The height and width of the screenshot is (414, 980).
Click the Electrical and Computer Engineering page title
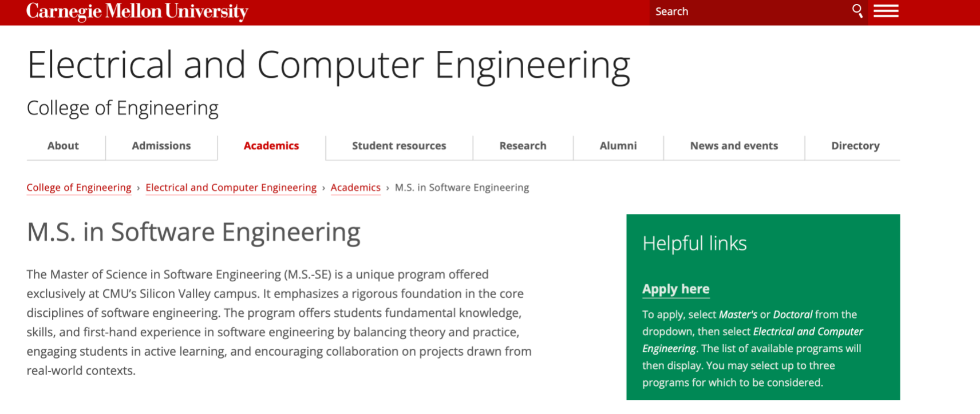329,65
